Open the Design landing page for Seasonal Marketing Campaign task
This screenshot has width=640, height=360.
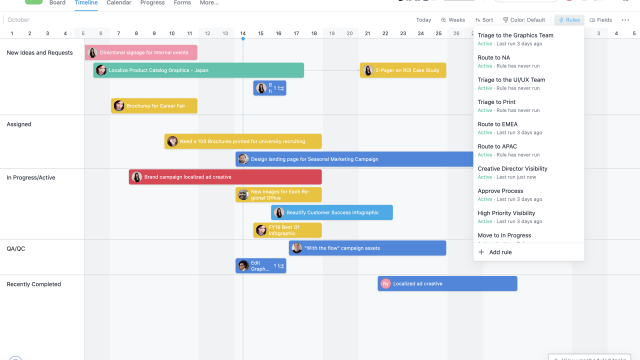coord(354,159)
